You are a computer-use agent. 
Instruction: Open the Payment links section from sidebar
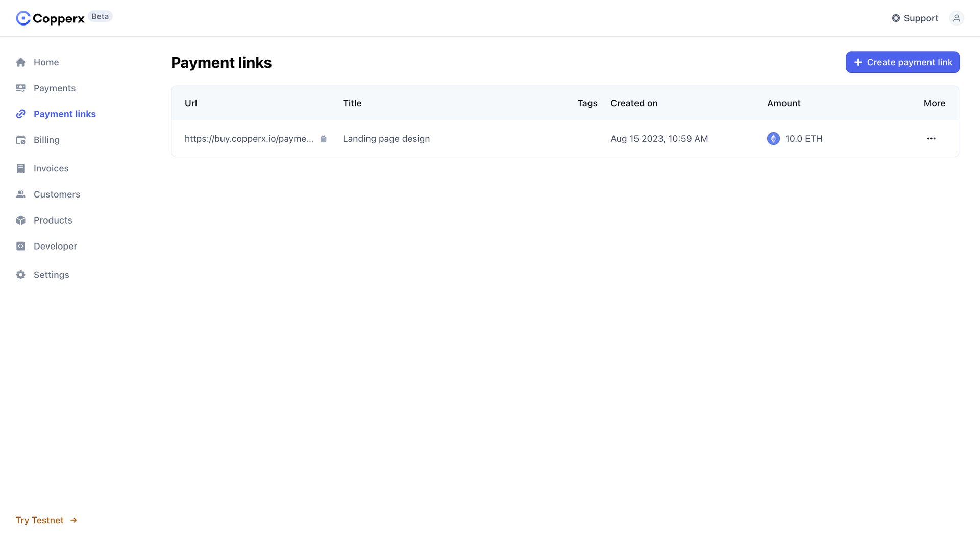tap(64, 114)
